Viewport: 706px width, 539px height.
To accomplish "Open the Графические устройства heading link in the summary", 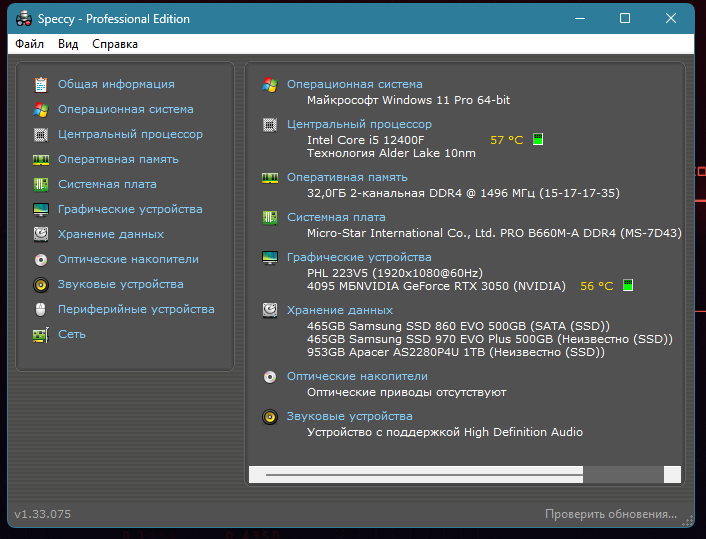I will point(359,257).
